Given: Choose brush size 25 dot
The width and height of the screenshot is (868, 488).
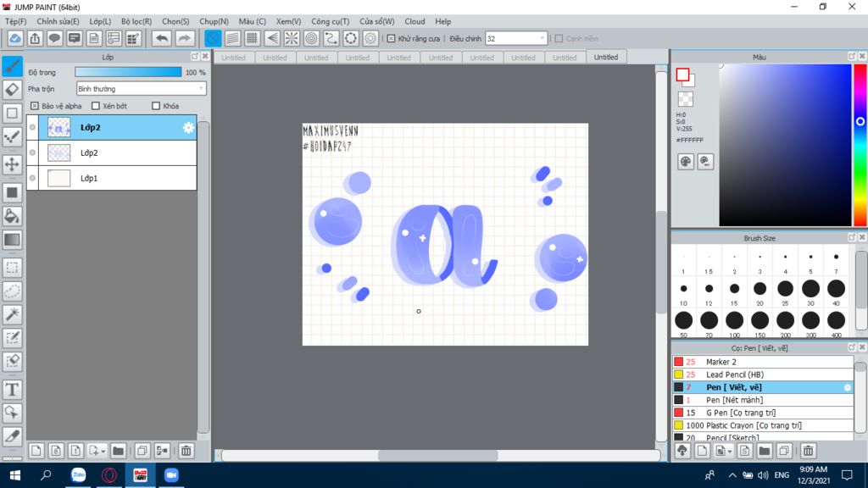Looking at the screenshot, I should pos(785,288).
